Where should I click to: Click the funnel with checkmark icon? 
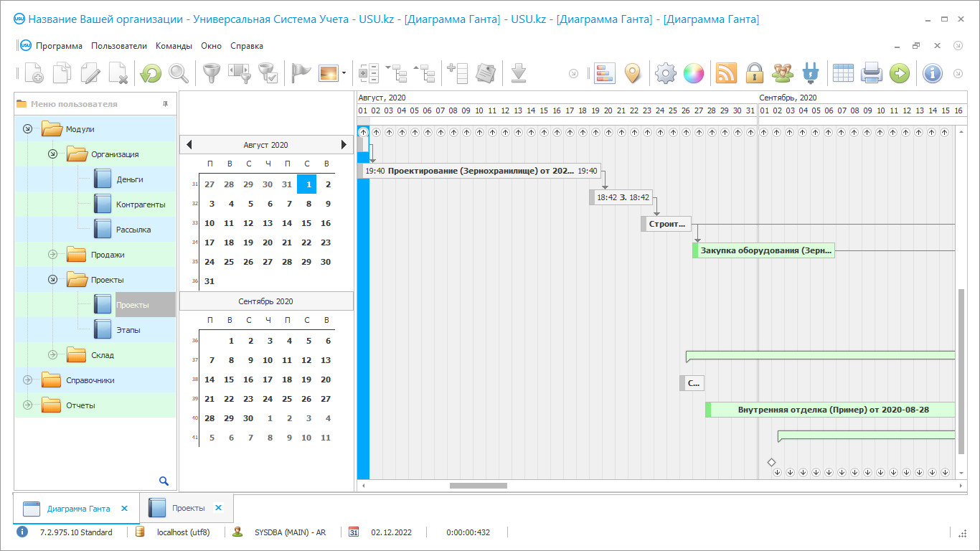tap(267, 72)
